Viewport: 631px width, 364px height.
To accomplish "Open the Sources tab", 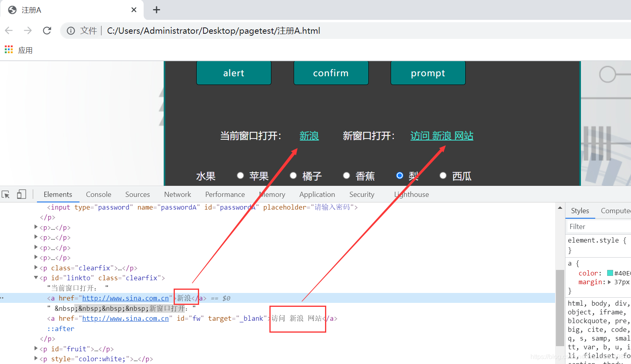I will [x=137, y=195].
